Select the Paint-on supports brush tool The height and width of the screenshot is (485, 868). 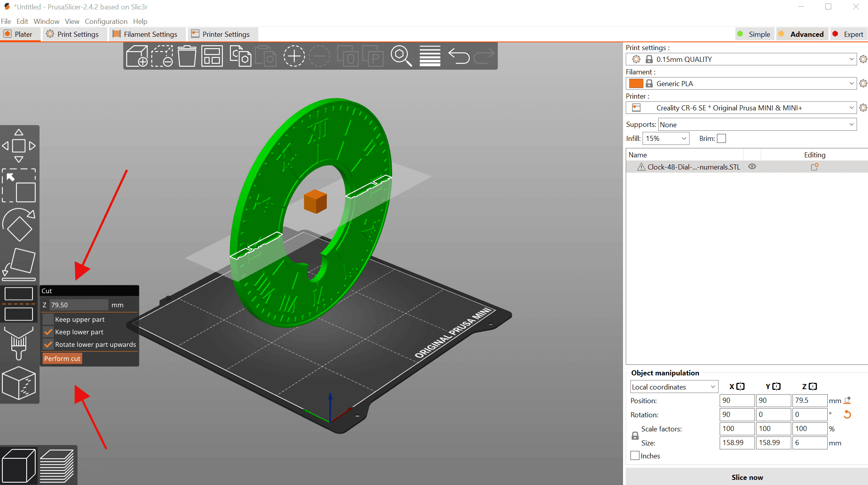point(18,343)
